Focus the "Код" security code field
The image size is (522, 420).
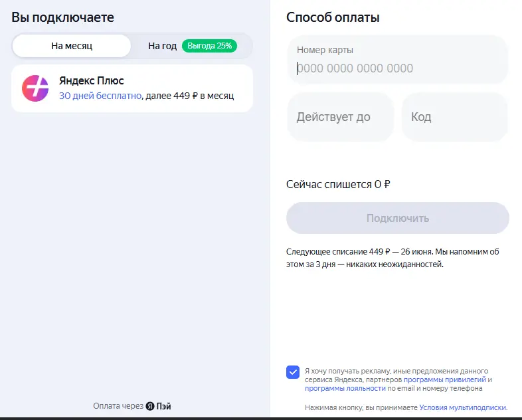click(x=455, y=117)
